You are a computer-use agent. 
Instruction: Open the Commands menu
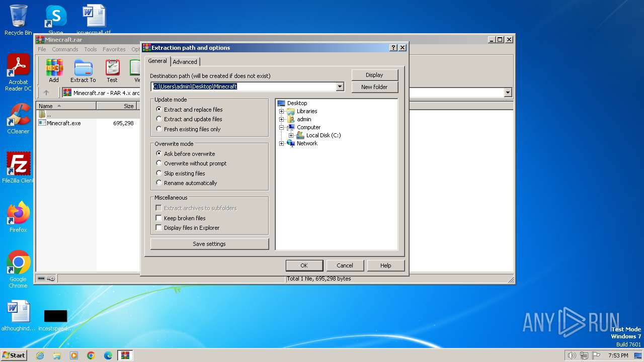[65, 49]
